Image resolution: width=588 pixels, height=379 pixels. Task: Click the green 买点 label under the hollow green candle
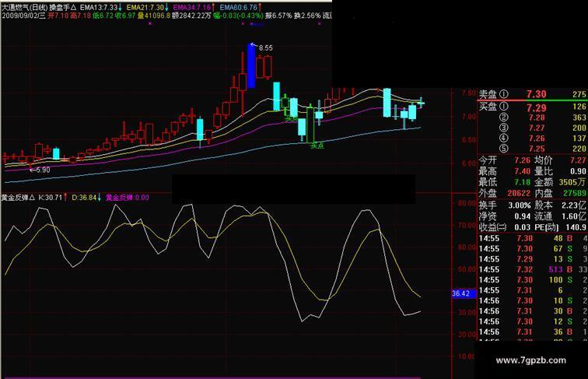317,146
